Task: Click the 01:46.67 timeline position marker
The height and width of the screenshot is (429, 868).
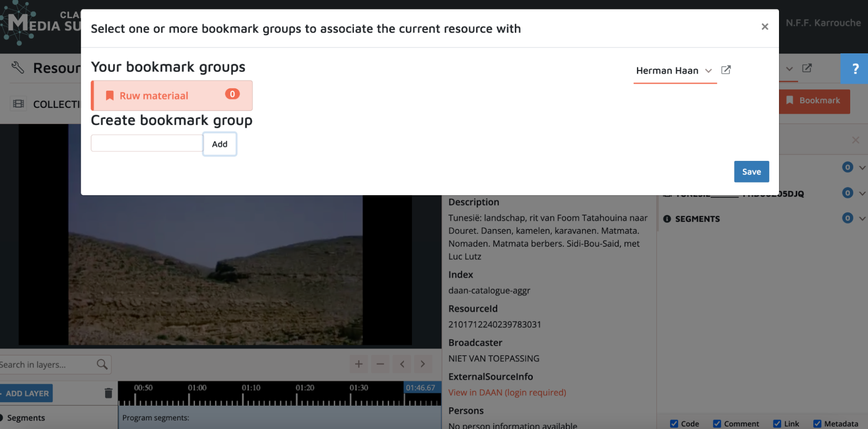Action: coord(420,387)
